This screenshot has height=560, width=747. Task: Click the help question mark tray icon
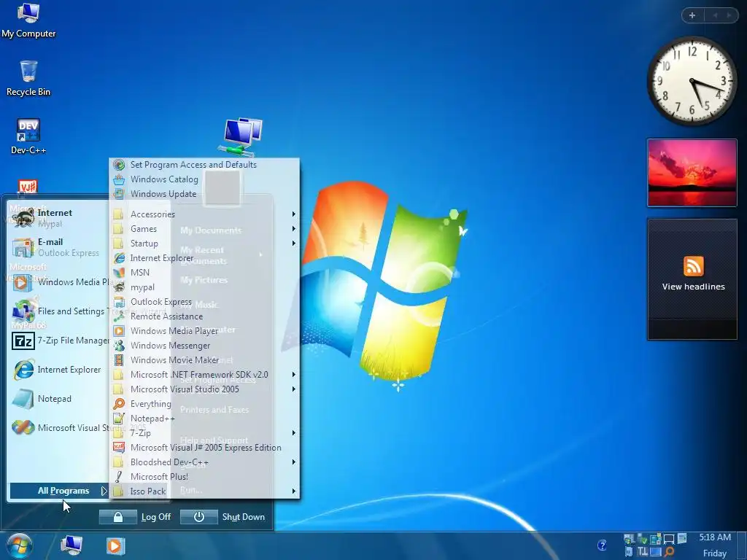pos(602,545)
